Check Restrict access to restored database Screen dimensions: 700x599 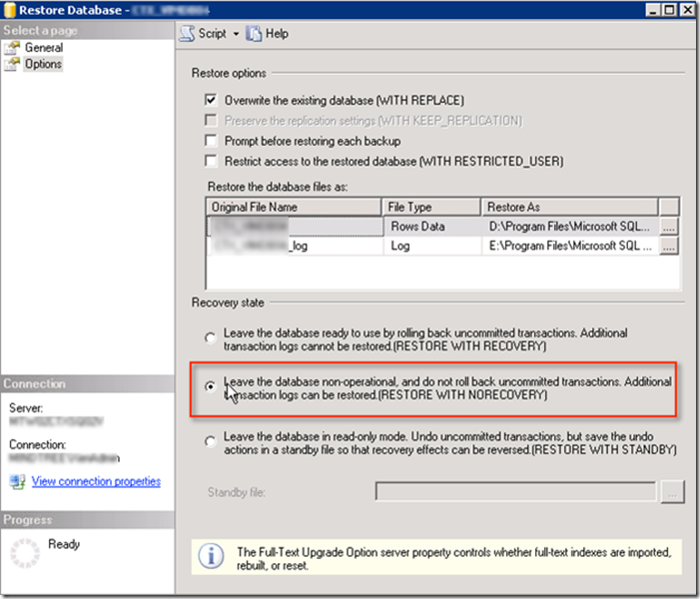(x=211, y=161)
